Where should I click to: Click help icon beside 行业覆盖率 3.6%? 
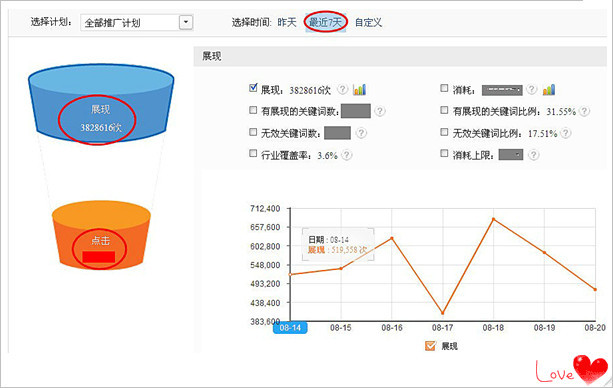tap(347, 155)
